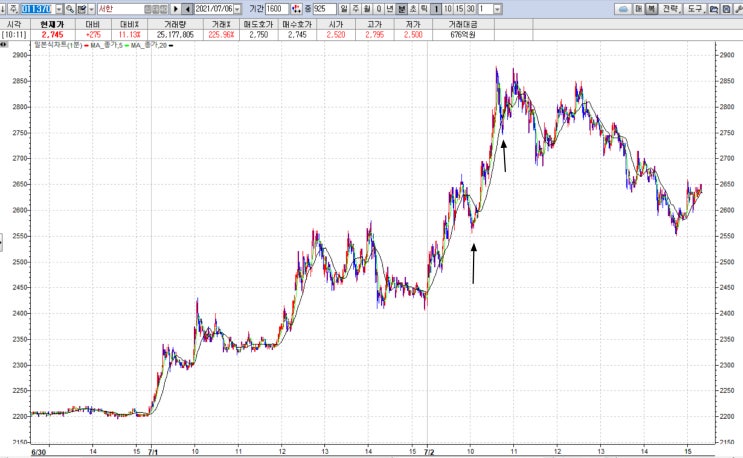
Task: Click the 6/30 date marker on axis
Action: click(x=38, y=452)
